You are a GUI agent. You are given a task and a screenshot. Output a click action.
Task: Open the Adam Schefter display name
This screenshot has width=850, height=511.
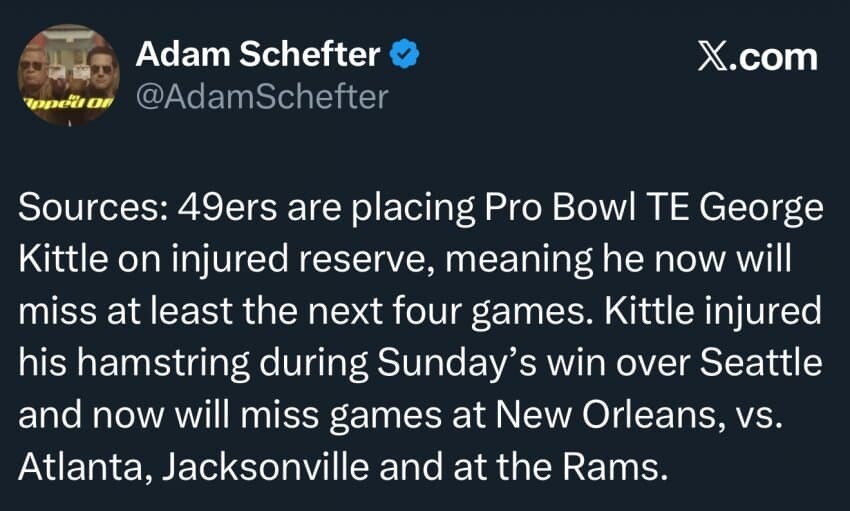[x=258, y=54]
